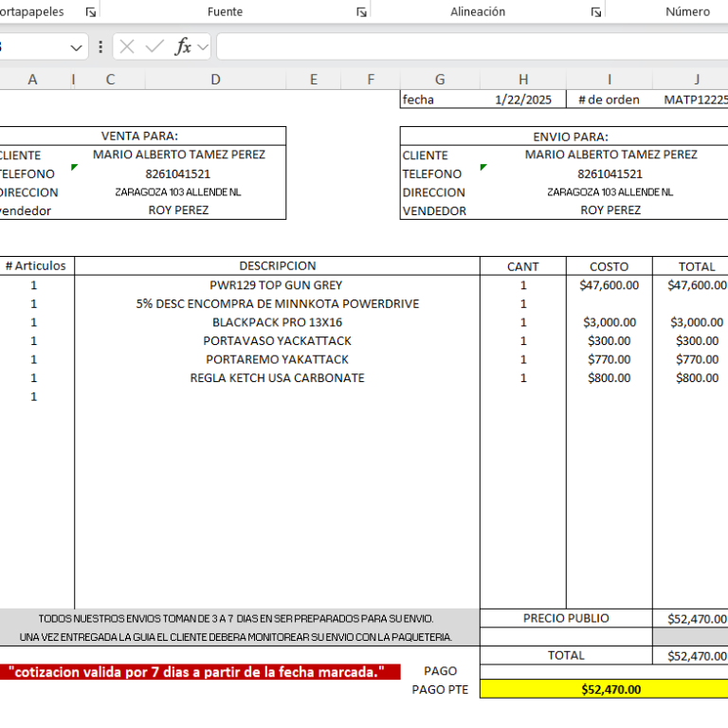Select column I header

[x=610, y=80]
